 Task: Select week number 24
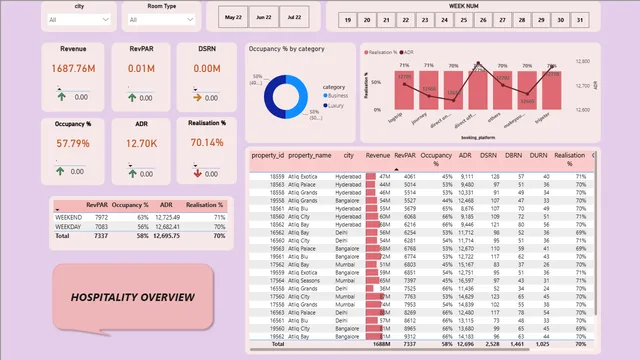tap(444, 20)
